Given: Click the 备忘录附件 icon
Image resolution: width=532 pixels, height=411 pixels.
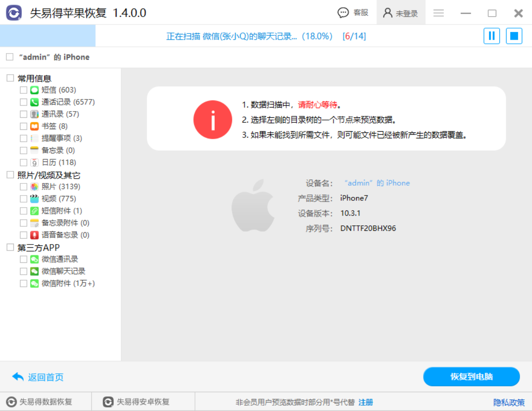Looking at the screenshot, I should [34, 223].
